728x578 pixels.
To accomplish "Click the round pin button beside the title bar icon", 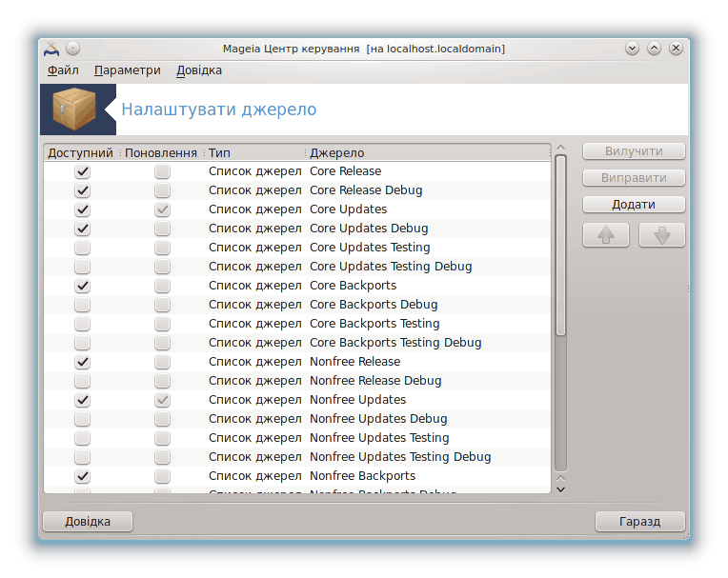I will [x=72, y=49].
